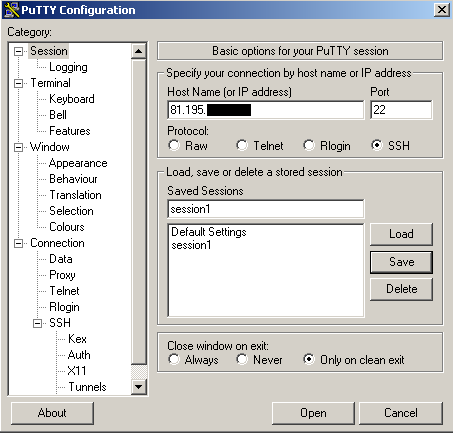Screen dimensions: 453x433
Task: Collapse the SSH tree node
Action: (x=37, y=323)
